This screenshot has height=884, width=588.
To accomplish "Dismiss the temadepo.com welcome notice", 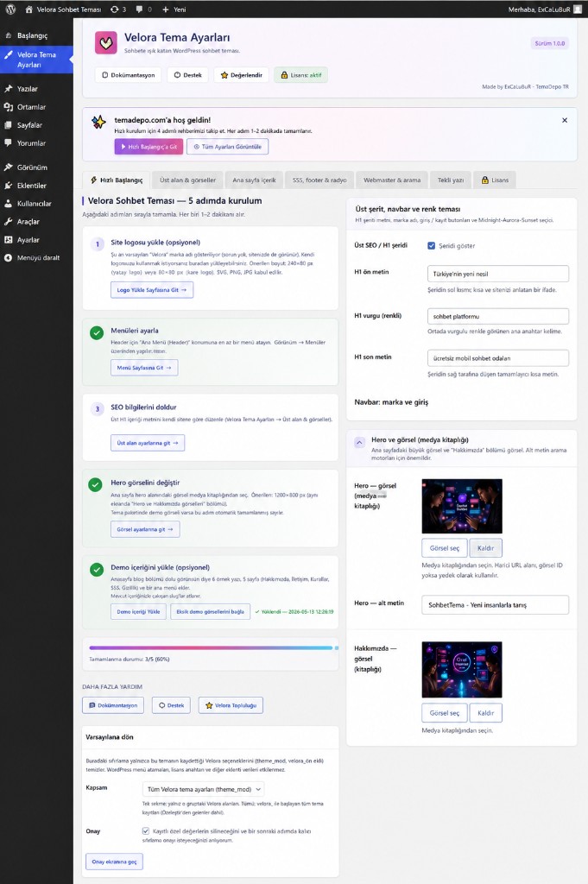I will (x=565, y=120).
